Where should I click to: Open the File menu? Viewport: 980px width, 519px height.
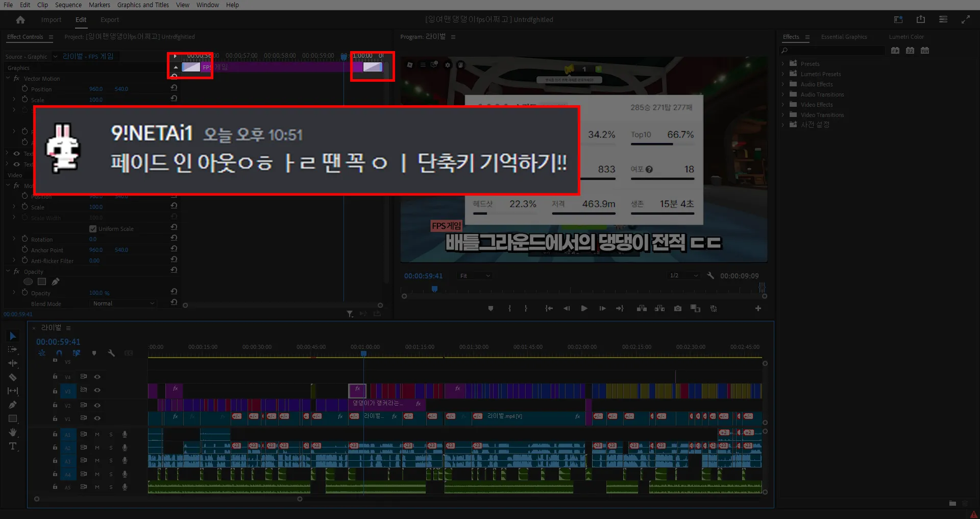8,5
